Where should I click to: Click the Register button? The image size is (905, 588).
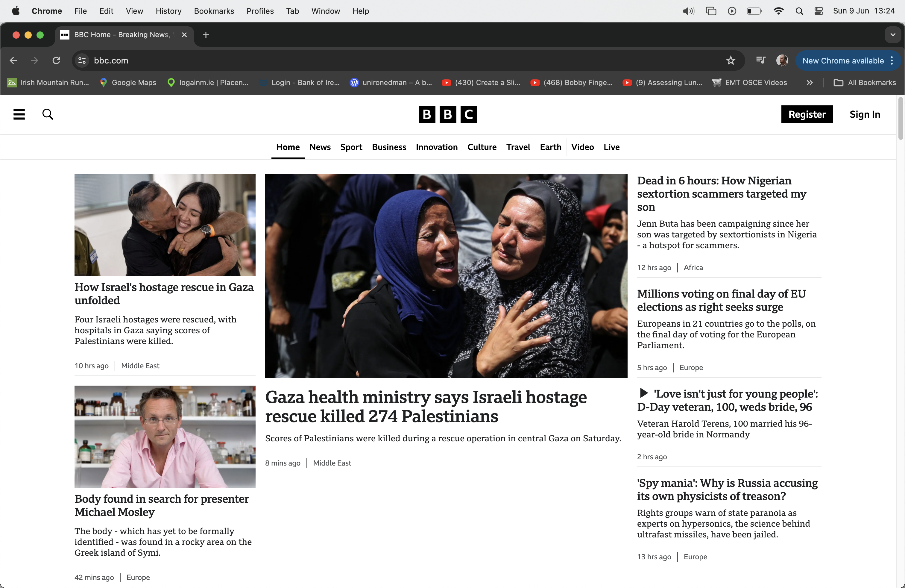tap(807, 114)
